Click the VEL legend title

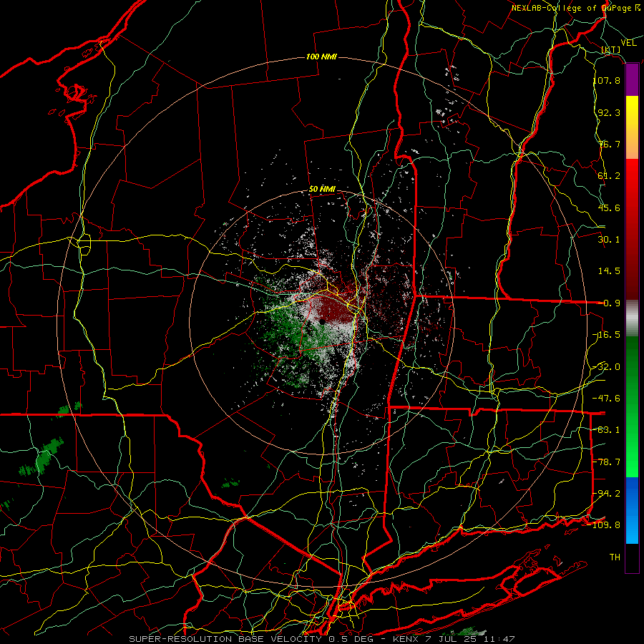[628, 43]
